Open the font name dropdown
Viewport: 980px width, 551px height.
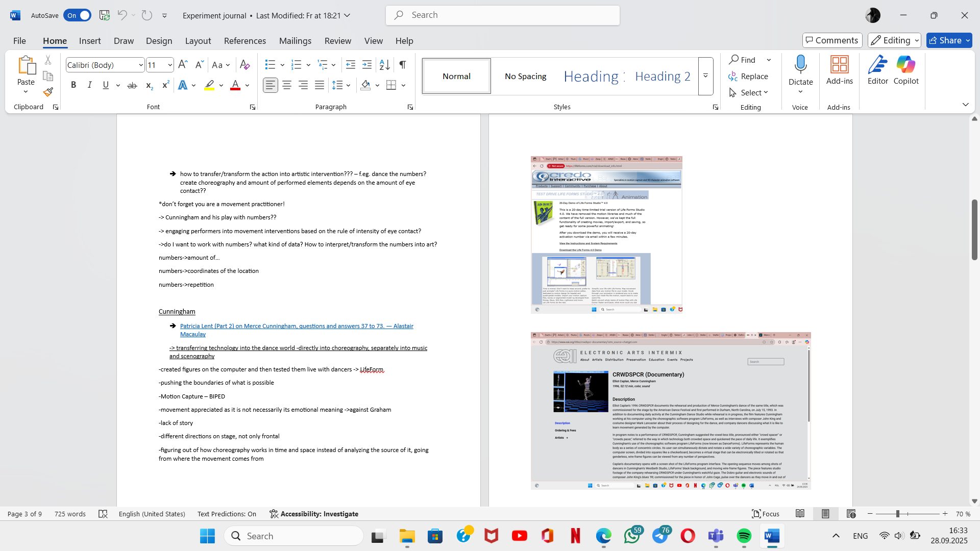click(141, 65)
